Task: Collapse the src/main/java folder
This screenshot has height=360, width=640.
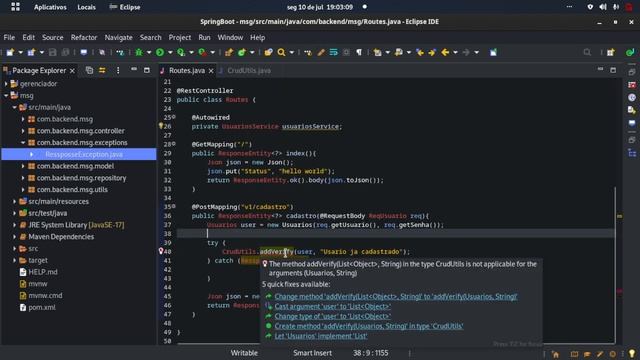Action: (14, 107)
